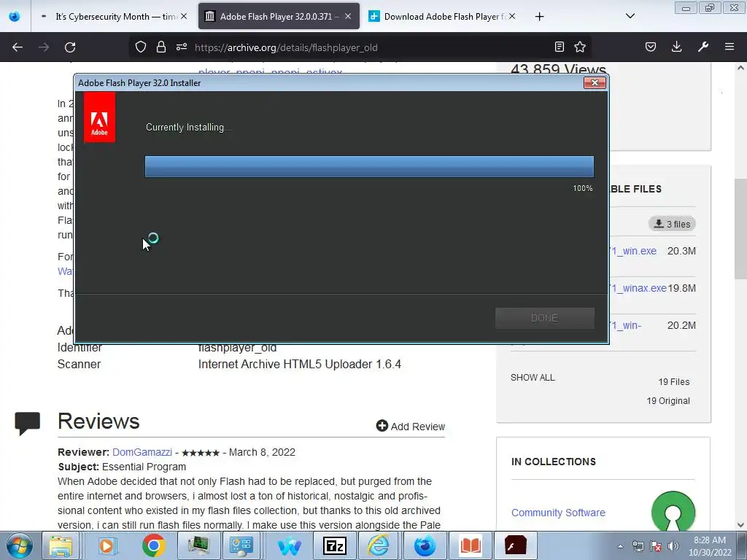Click the 19 Files count link
The height and width of the screenshot is (560, 747).
pos(673,382)
